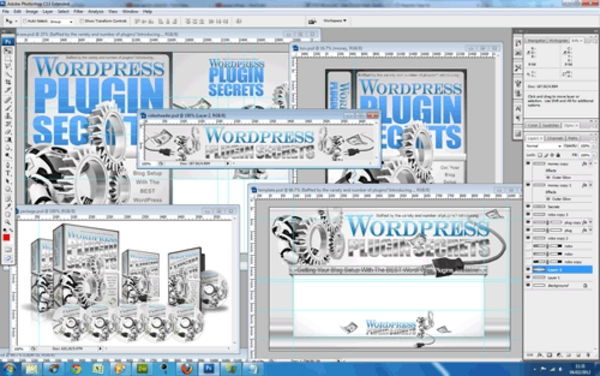Click the red foreground color swatch
The image size is (600, 376).
pyautogui.click(x=6, y=238)
